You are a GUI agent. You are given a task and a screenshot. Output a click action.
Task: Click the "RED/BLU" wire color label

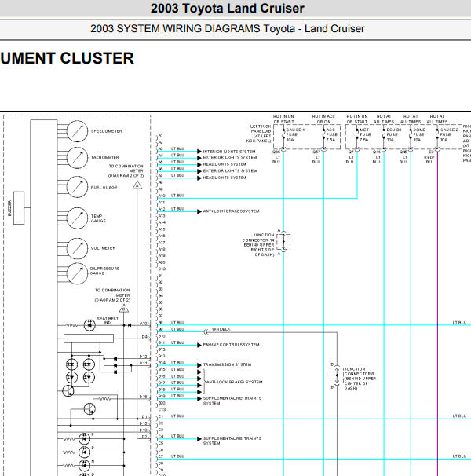429,159
